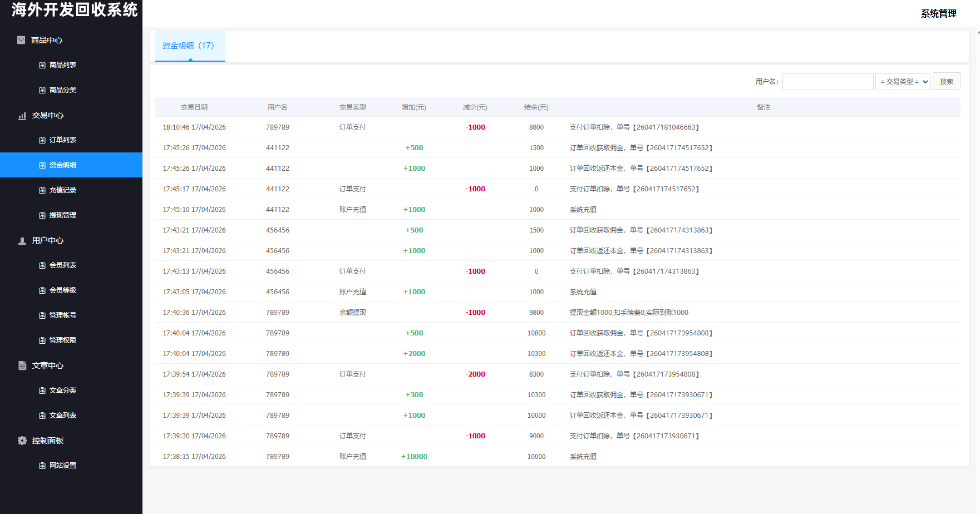The height and width of the screenshot is (514, 980).
Task: Click the 用户名 search input field
Action: point(828,81)
